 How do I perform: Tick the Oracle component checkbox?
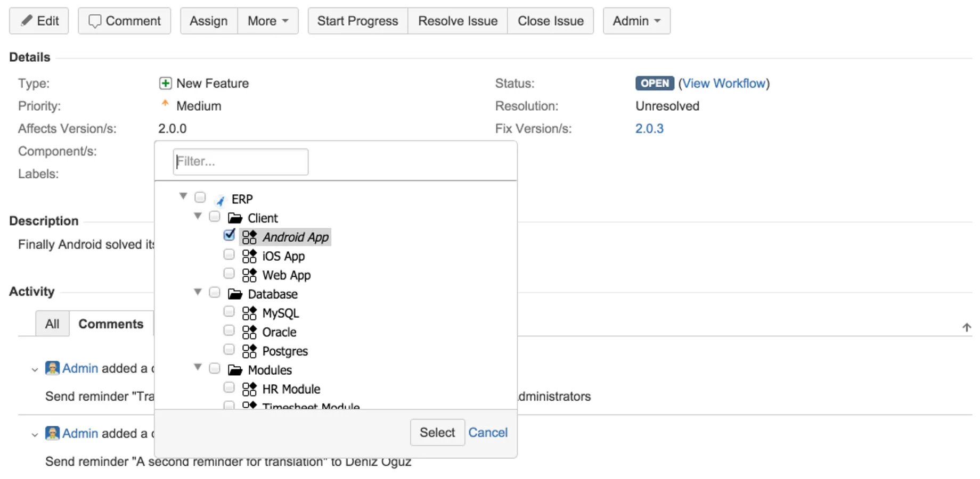229,331
